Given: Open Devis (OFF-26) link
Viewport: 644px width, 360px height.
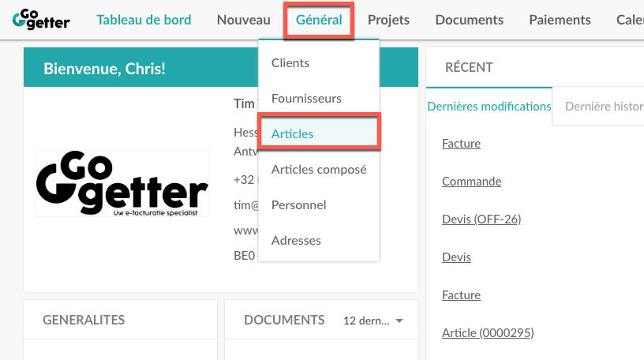Looking at the screenshot, I should tap(481, 219).
